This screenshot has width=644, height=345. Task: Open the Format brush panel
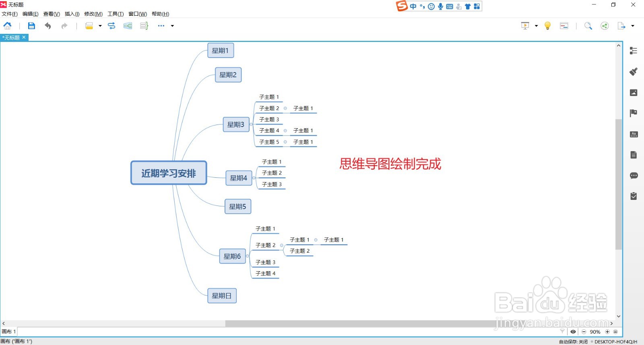634,71
